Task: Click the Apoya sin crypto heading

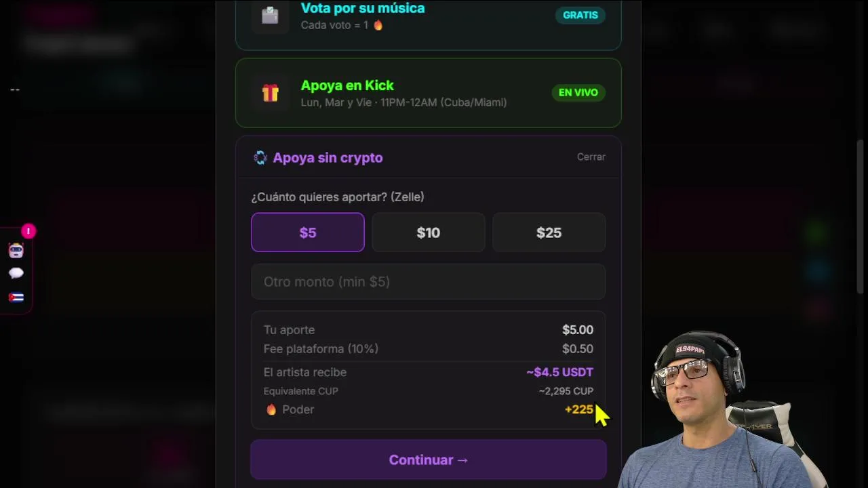Action: pyautogui.click(x=328, y=158)
